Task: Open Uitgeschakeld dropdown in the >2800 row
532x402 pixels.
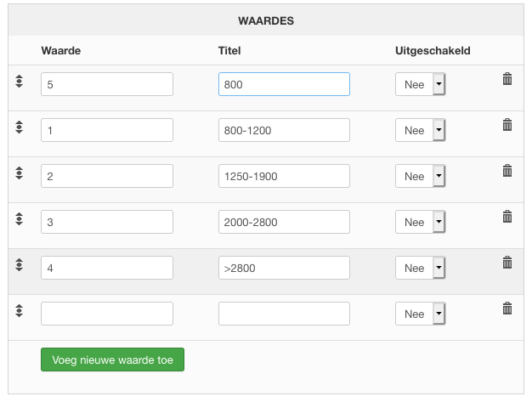Action: point(421,268)
